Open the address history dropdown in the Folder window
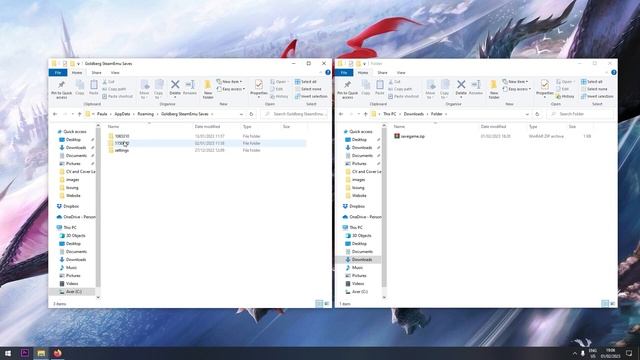 tap(527, 114)
